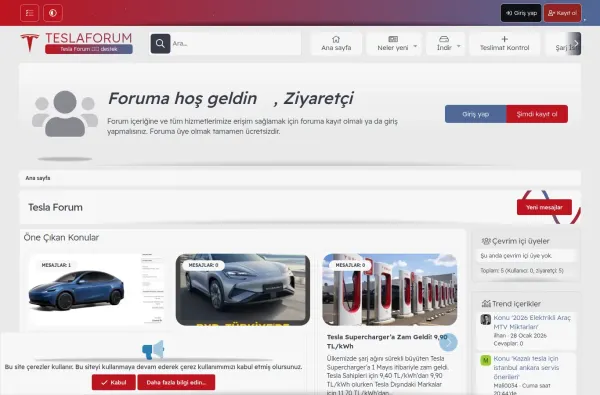Expand the İndir dropdown arrow

coord(458,46)
